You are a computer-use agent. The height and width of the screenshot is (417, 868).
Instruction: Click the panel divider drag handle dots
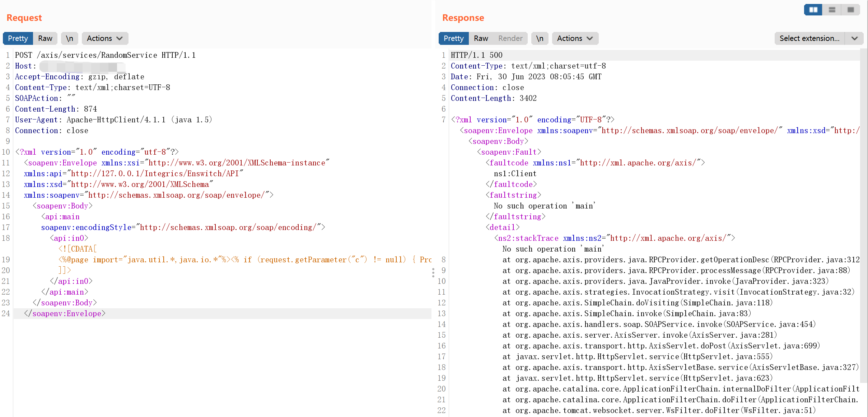[433, 273]
